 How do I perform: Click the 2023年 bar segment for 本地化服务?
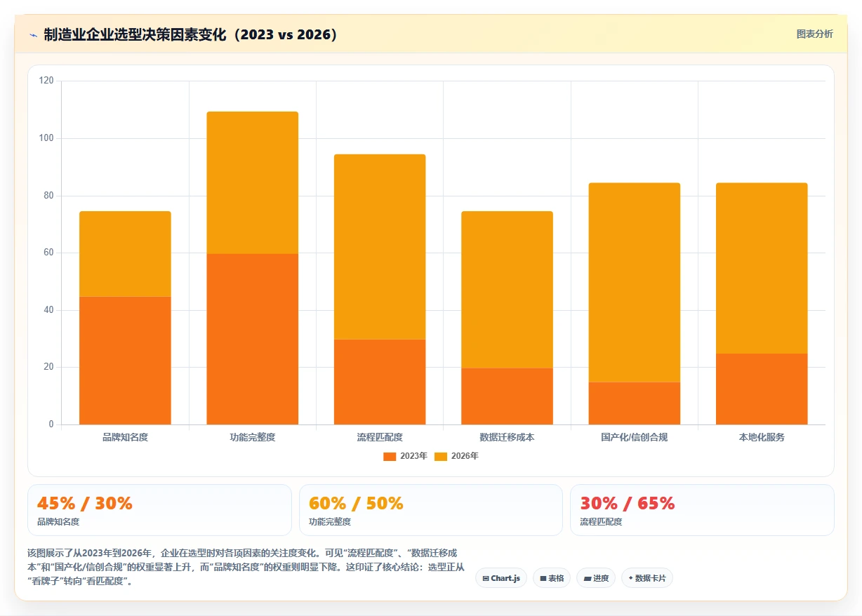coord(762,389)
